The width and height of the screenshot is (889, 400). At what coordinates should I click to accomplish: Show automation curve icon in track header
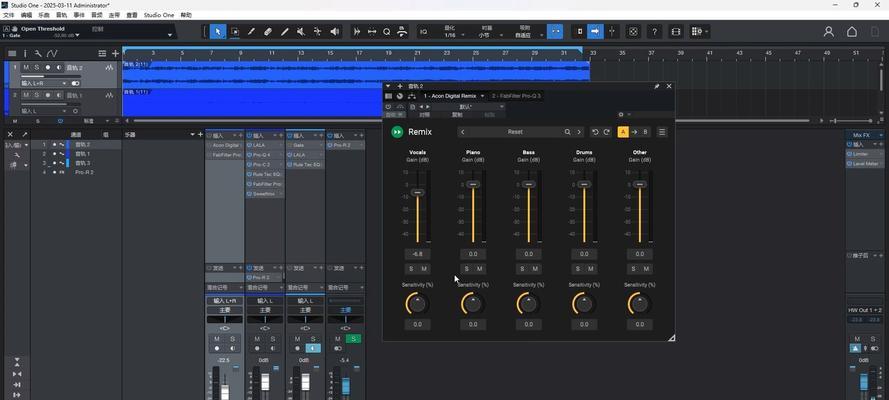click(x=52, y=53)
